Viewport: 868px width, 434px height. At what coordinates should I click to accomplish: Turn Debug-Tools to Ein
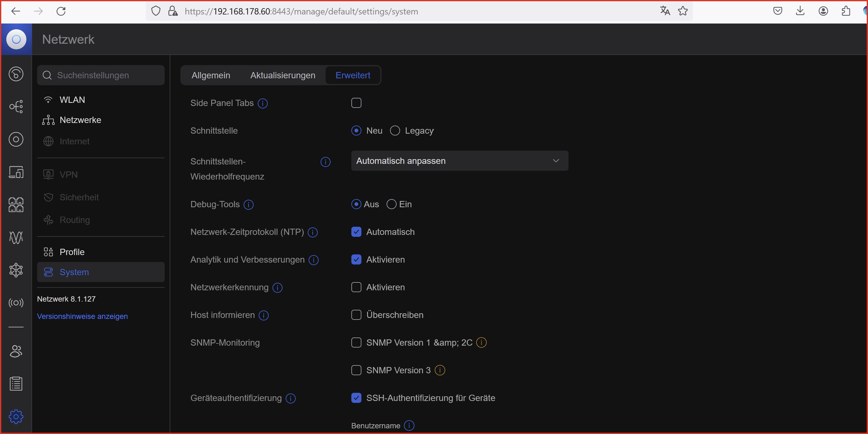391,204
